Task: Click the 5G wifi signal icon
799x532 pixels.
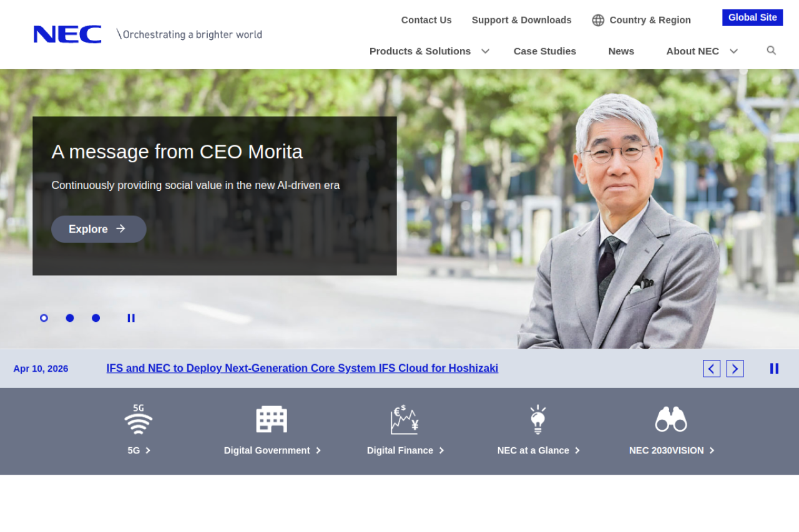Action: [139, 419]
